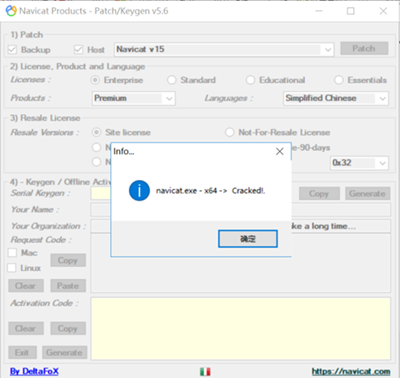400x378 pixels.
Task: Click the 'Info...' dialog title text
Action: point(124,152)
